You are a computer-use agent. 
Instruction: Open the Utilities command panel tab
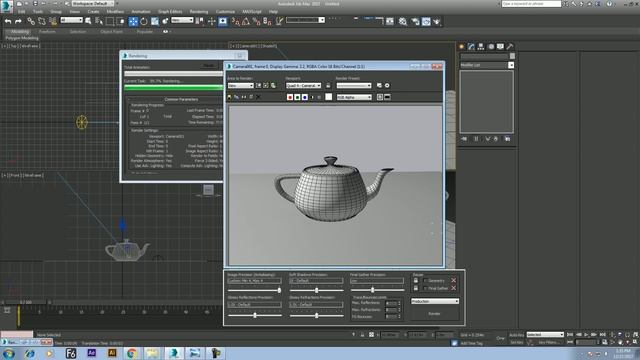coord(509,47)
